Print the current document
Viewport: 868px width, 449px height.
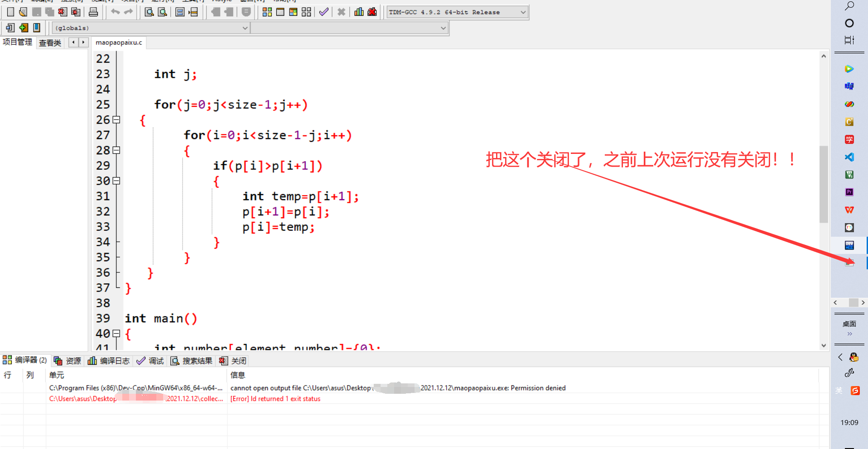94,12
